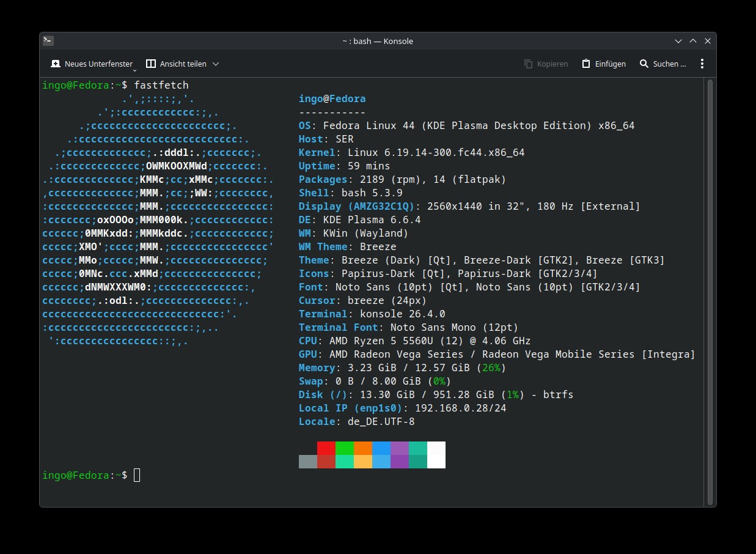The image size is (756, 554).
Task: Click the 'Packages: 2189 (rpm)' line
Action: coord(403,179)
